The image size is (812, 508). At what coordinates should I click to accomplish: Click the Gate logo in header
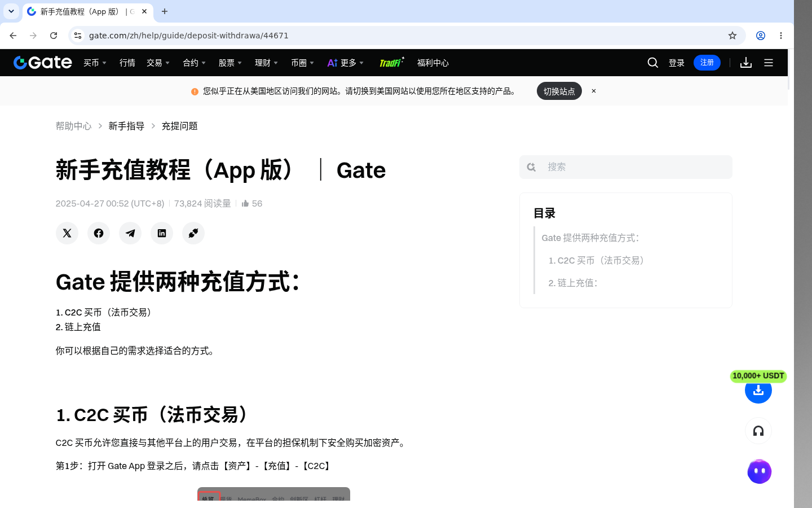[x=43, y=63]
